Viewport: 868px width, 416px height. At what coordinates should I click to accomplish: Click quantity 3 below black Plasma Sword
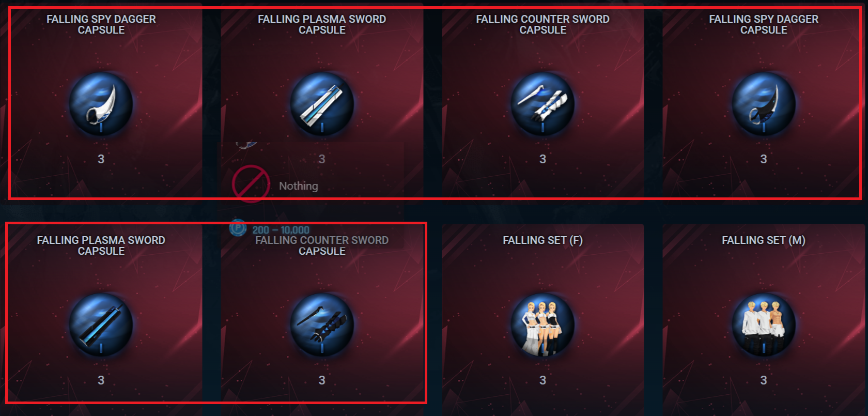pyautogui.click(x=101, y=380)
